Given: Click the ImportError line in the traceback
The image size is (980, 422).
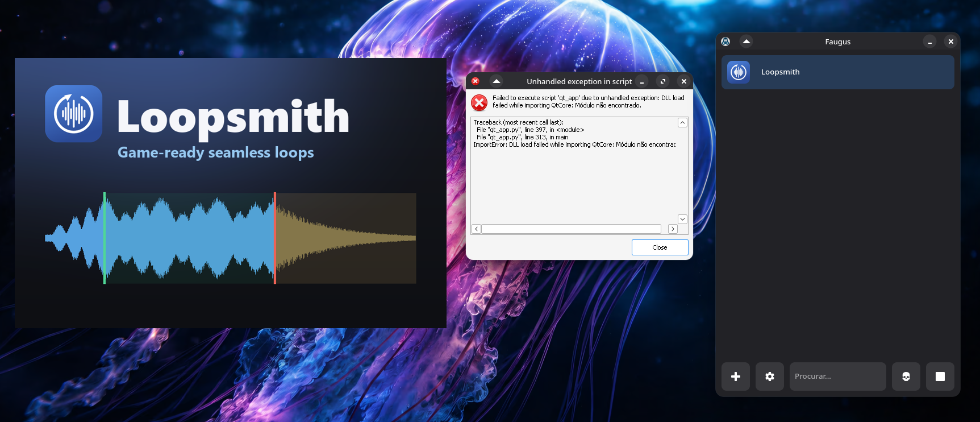Looking at the screenshot, I should tap(574, 144).
